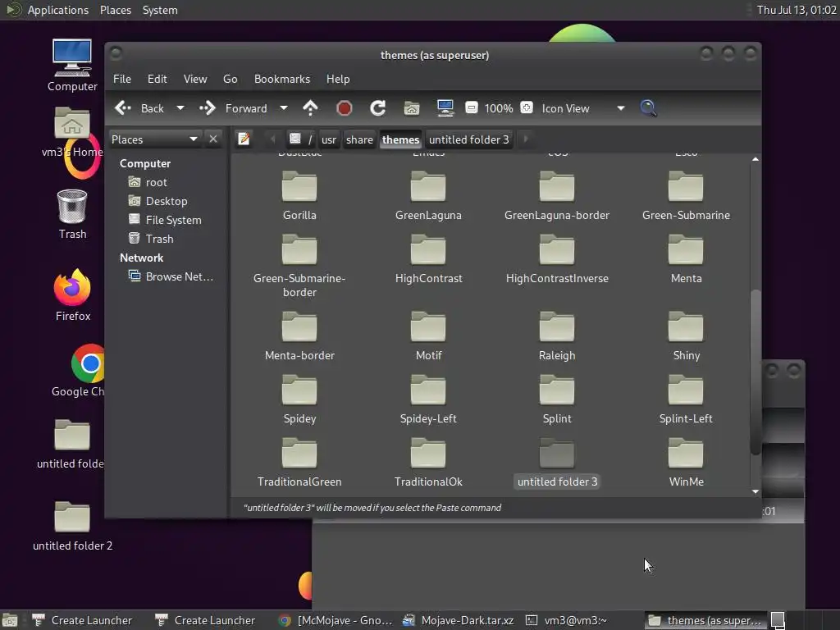Viewport: 840px width, 630px height.
Task: Click the Zoom In plus icon
Action: click(x=527, y=108)
